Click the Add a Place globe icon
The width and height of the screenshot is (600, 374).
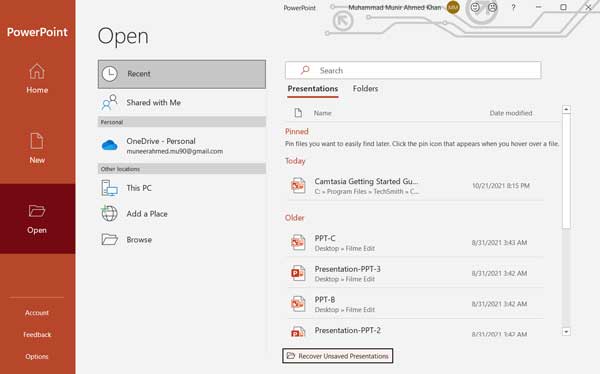click(x=109, y=213)
